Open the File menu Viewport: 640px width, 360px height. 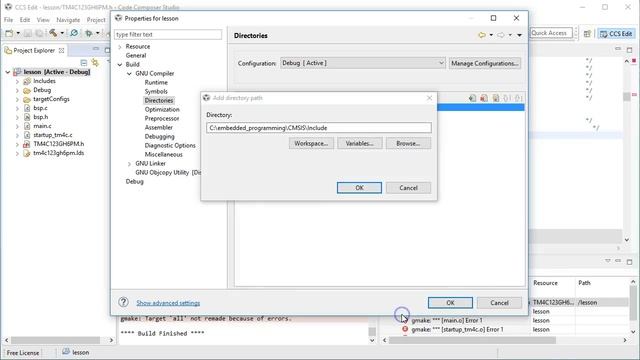coord(9,20)
